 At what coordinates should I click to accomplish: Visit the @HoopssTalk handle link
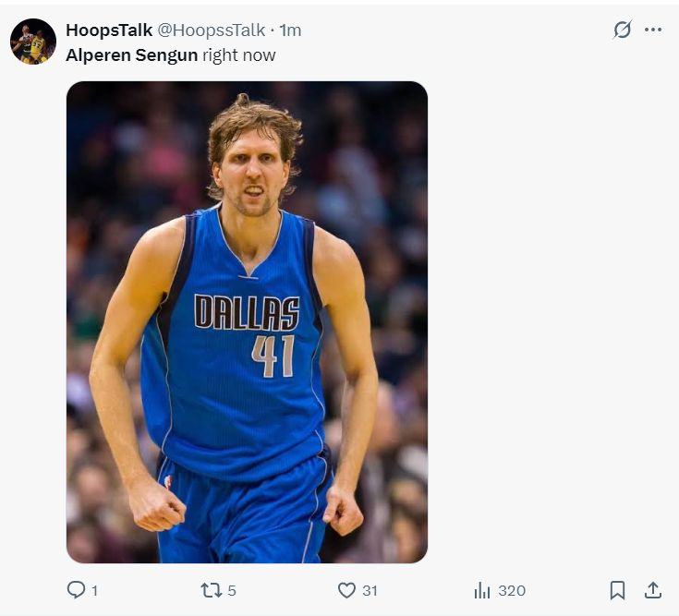coord(212,30)
